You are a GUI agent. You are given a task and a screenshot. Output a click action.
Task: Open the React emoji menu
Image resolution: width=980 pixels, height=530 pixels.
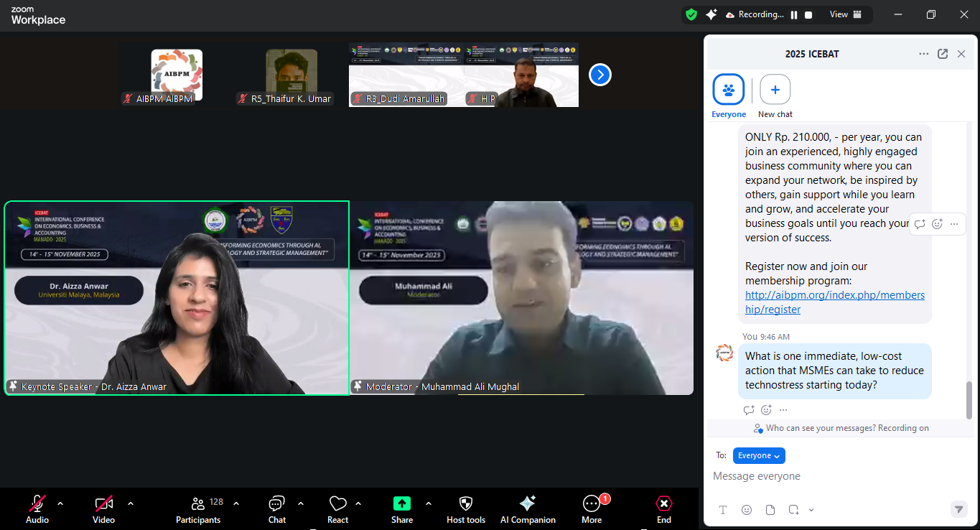(x=337, y=508)
